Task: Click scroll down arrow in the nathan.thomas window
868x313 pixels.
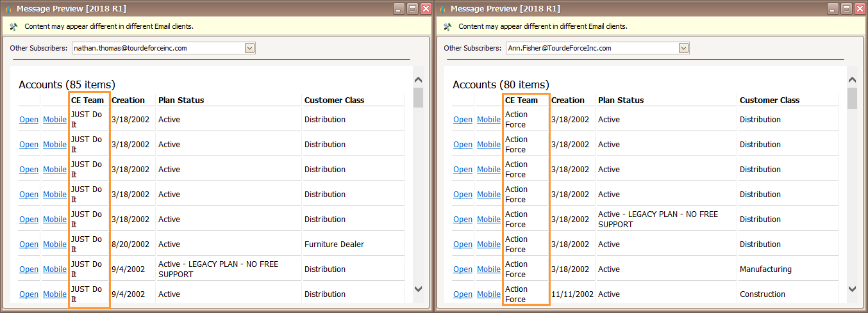Action: (418, 289)
